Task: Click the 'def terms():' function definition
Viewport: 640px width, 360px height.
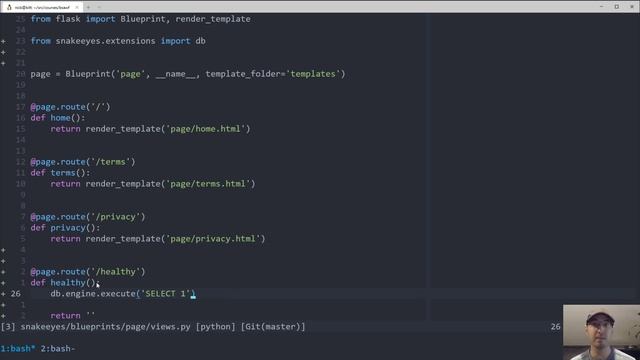Action: (60, 173)
